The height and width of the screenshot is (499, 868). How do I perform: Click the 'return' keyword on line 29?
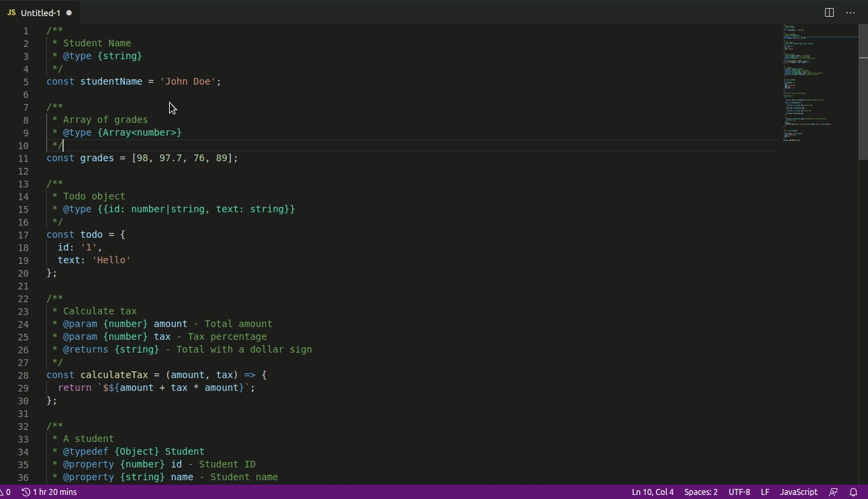(75, 388)
